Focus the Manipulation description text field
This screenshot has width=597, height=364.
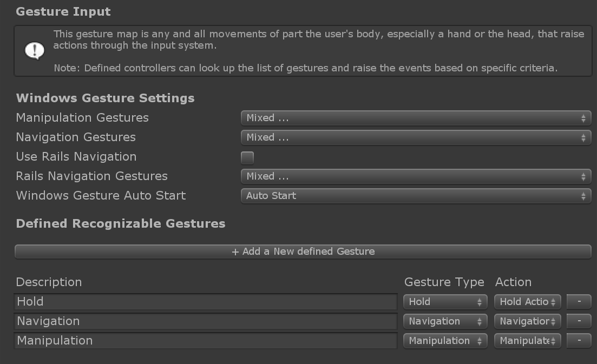click(x=206, y=341)
